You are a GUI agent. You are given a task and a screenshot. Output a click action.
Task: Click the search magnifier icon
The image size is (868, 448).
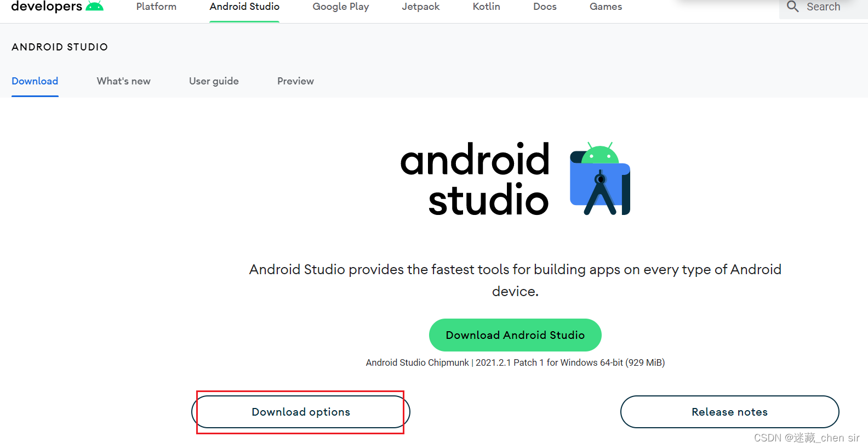tap(792, 7)
